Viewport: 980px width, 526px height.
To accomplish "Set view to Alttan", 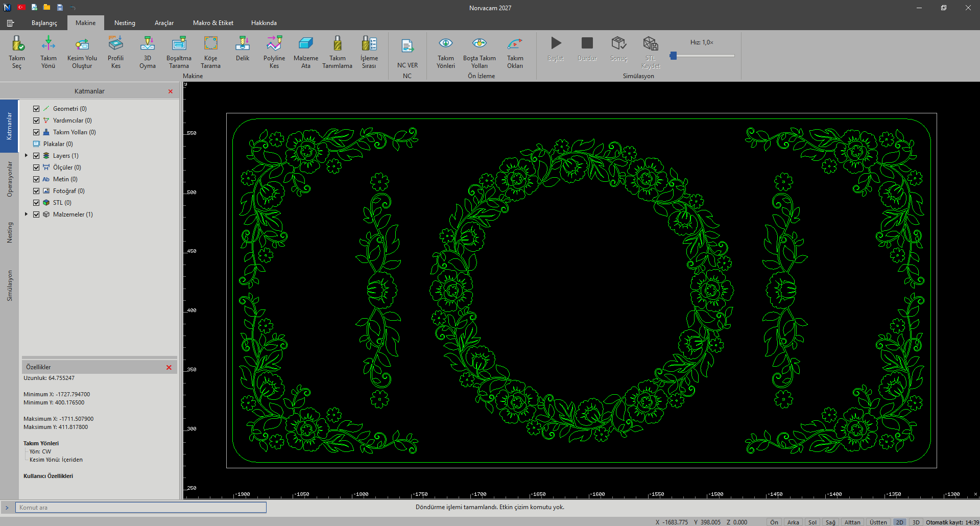I will pyautogui.click(x=852, y=522).
